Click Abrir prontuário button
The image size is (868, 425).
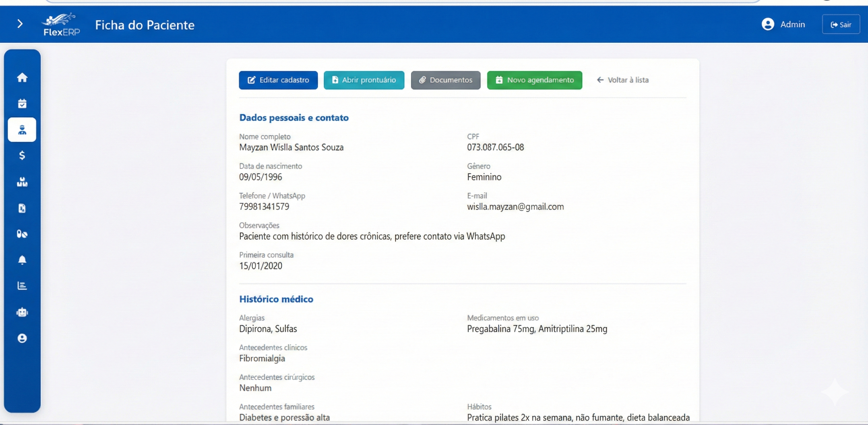pos(364,80)
